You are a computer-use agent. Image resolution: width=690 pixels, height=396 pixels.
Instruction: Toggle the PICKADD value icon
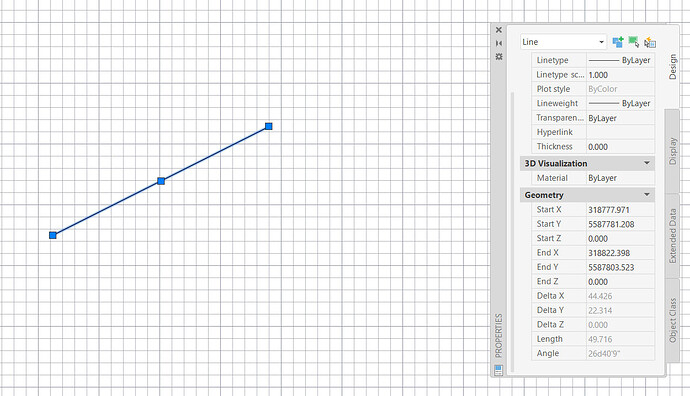618,42
